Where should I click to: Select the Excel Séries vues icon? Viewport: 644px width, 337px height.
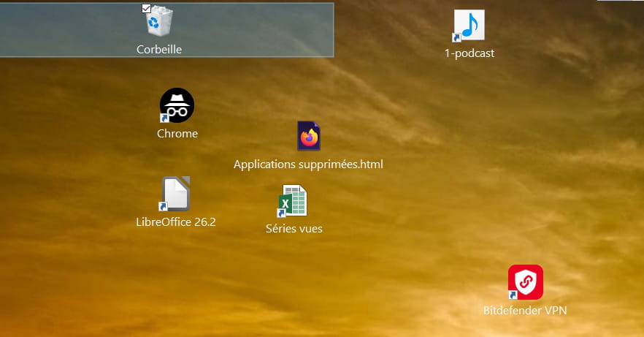[294, 200]
